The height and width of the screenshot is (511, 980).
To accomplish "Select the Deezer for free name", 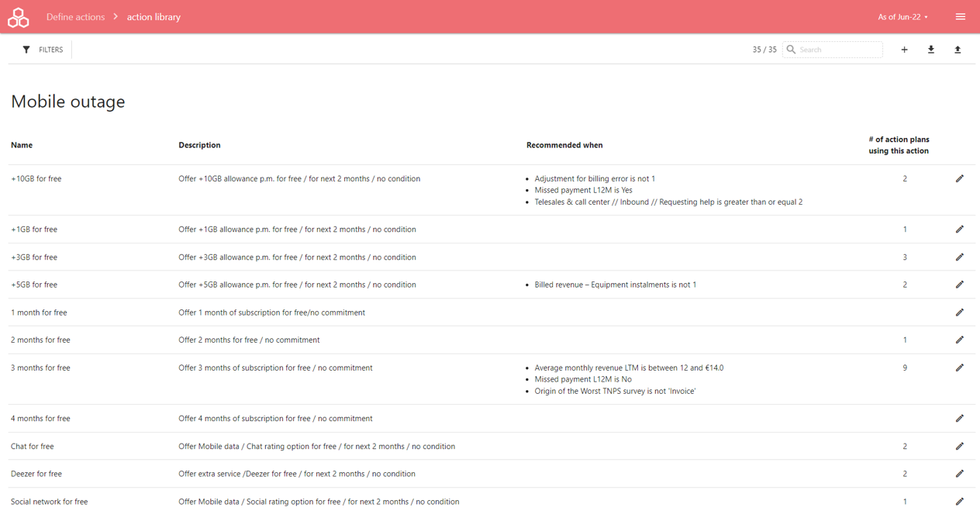I will tap(36, 474).
